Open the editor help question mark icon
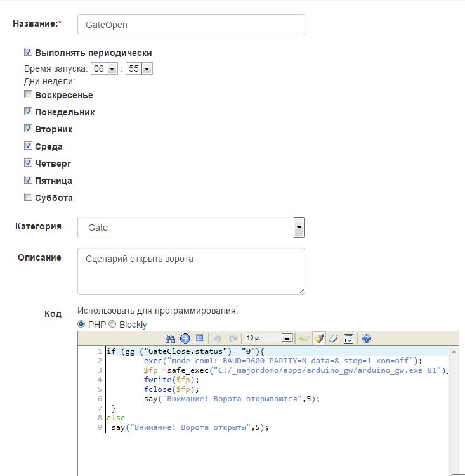 (x=366, y=338)
